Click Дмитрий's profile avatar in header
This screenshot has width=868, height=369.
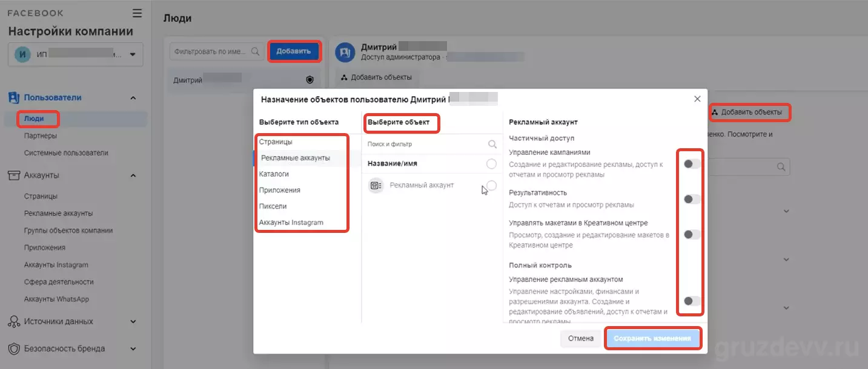click(x=345, y=52)
